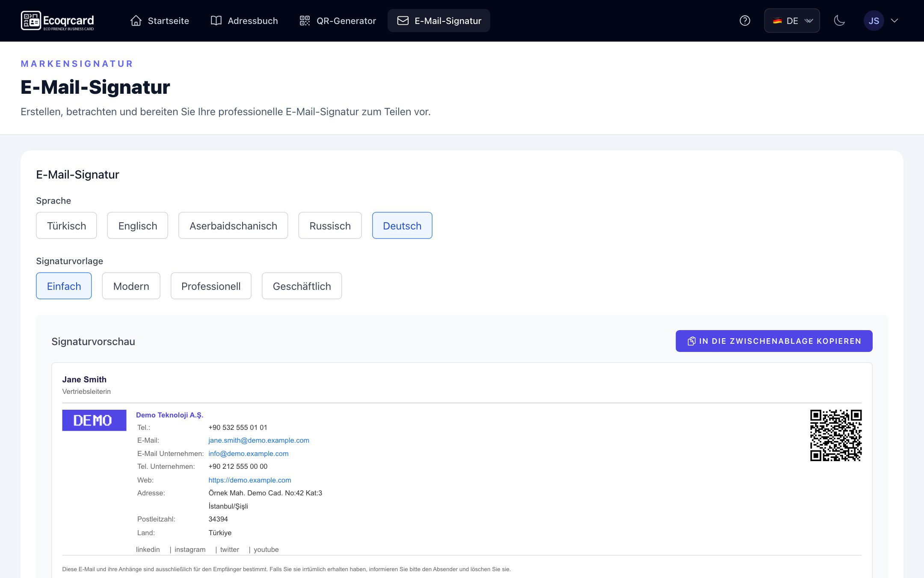Click the DEMO company logo image

click(x=94, y=420)
